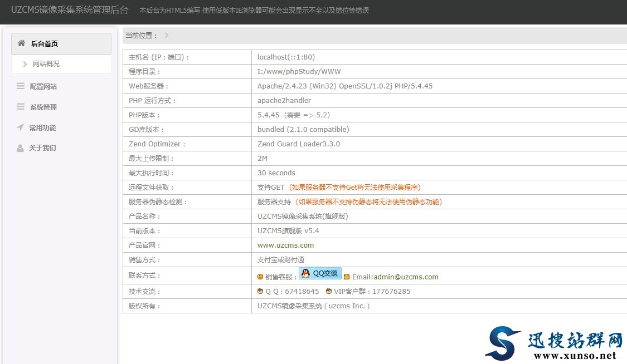Viewport: 627px width, 364px height.
Task: Click the bundled (2.1.0 compatible) value
Action: (304, 129)
